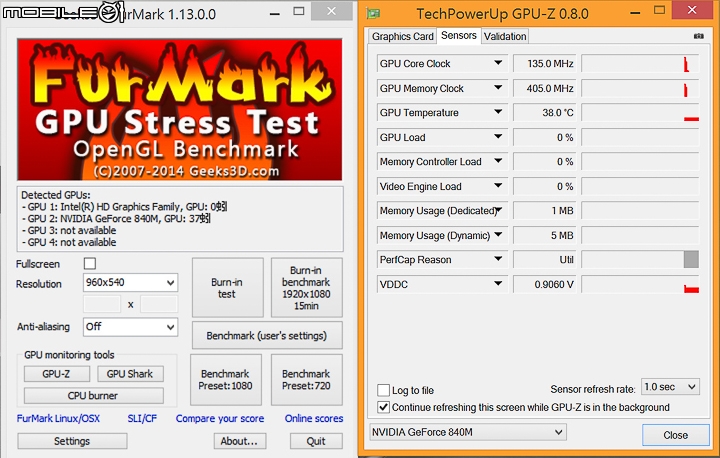This screenshot has height=458, width=720.
Task: Close the GPU-Z window via Close button
Action: point(675,435)
